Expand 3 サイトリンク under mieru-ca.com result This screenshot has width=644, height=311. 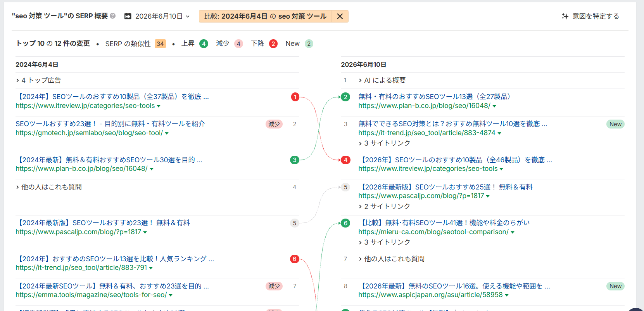(x=384, y=242)
